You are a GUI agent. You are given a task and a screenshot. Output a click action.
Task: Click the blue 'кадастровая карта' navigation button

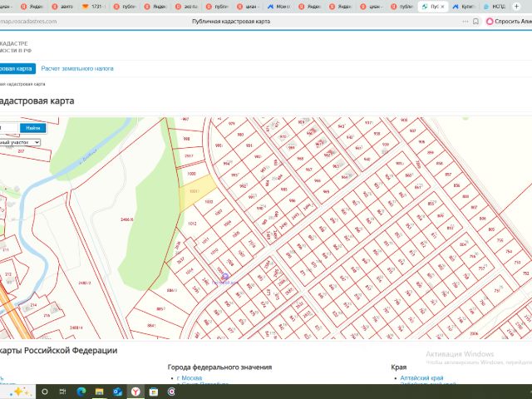point(17,68)
